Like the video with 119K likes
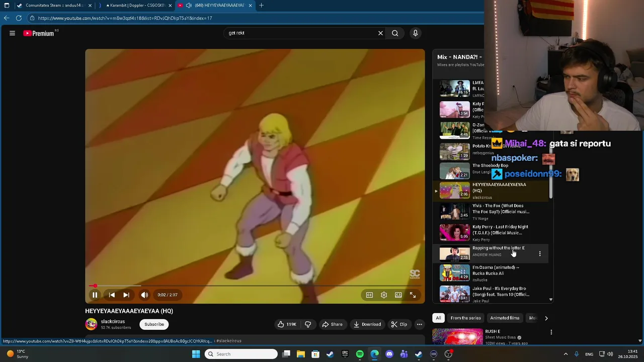 tap(287, 324)
